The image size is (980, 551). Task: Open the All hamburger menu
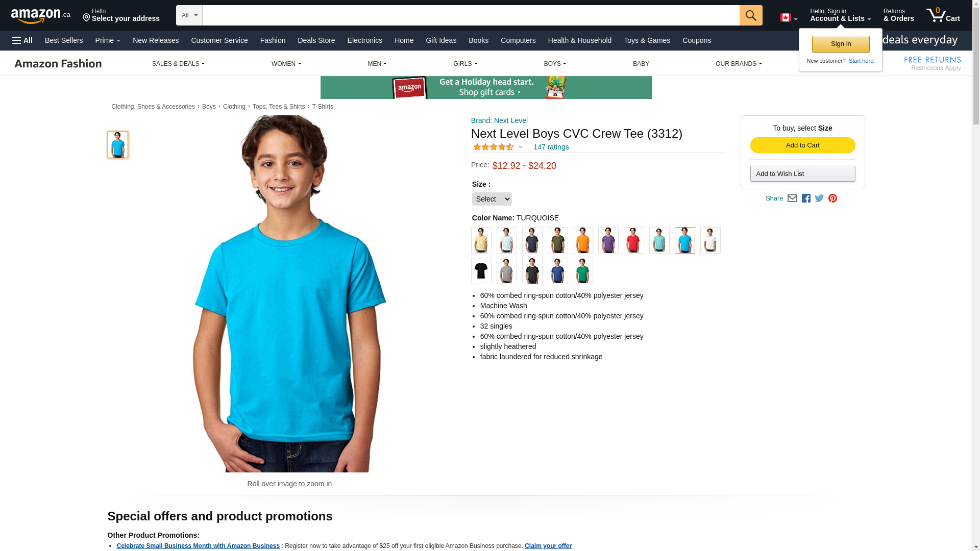(x=22, y=40)
